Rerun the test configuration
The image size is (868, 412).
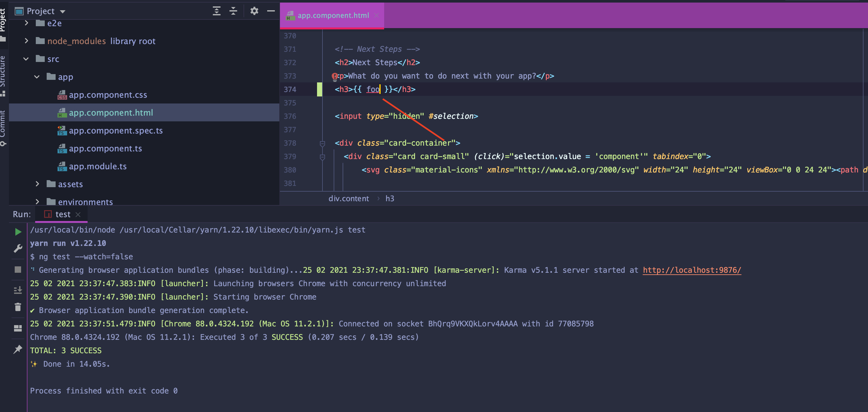18,232
